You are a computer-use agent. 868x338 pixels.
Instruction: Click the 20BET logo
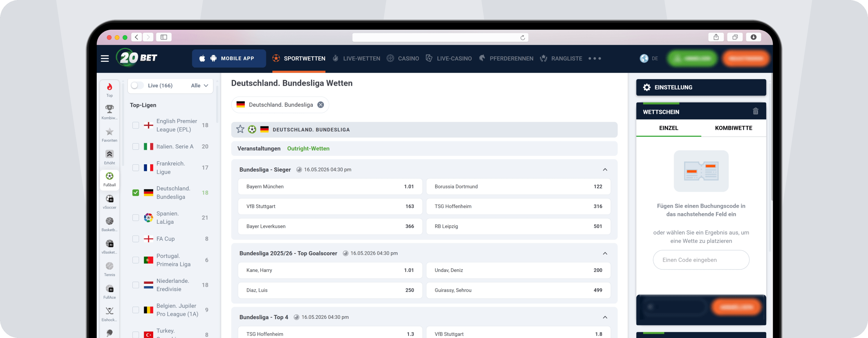[x=136, y=58]
